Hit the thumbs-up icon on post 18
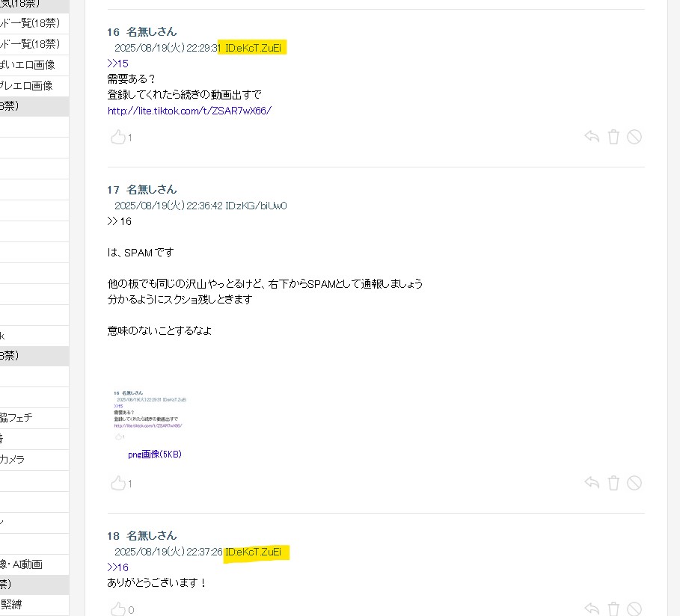680x616 pixels. (x=118, y=609)
